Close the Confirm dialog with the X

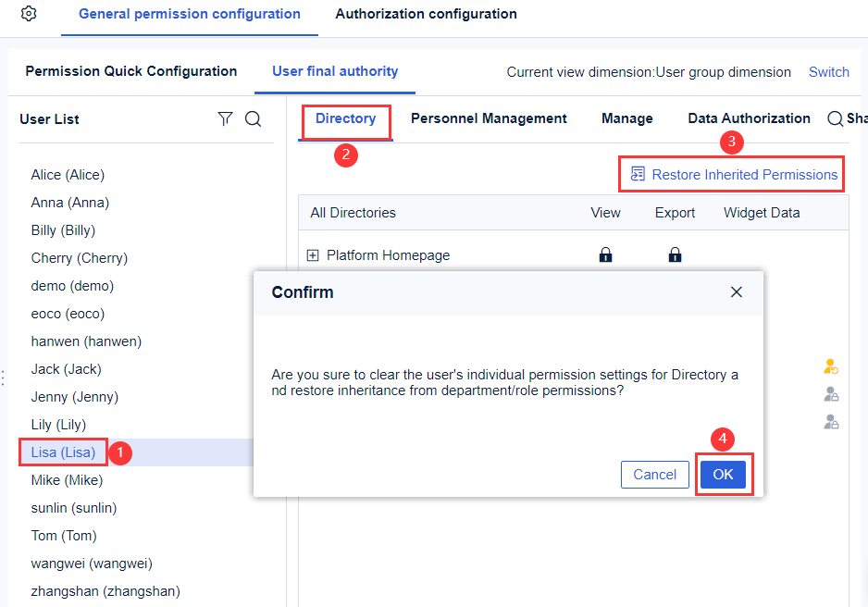737,291
